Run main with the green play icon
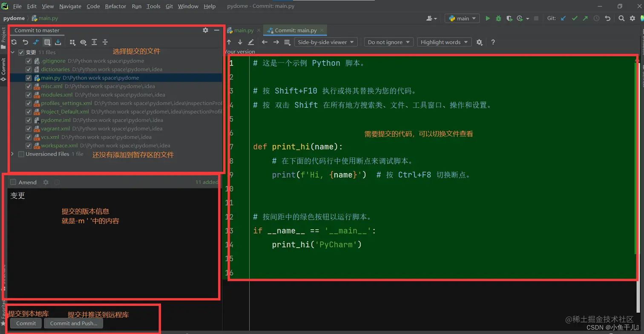 [x=488, y=18]
